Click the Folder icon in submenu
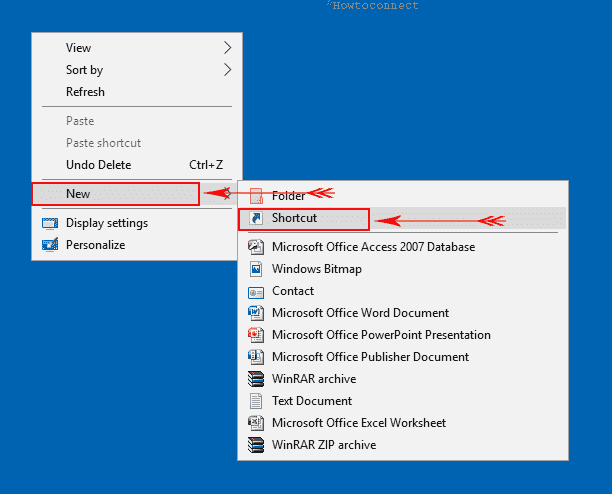 pyautogui.click(x=256, y=195)
